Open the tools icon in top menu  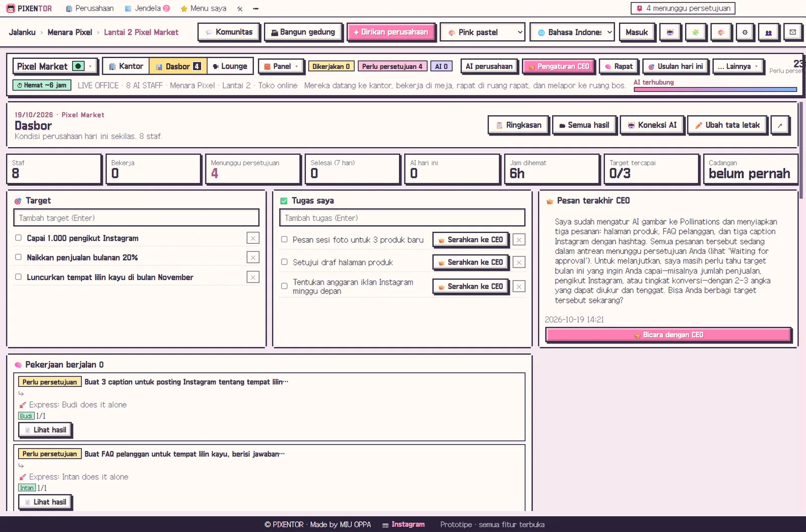[240, 9]
